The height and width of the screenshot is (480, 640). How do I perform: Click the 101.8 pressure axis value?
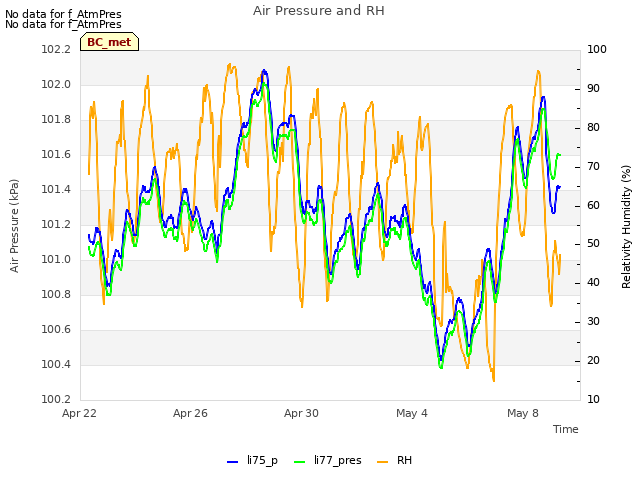(56, 120)
